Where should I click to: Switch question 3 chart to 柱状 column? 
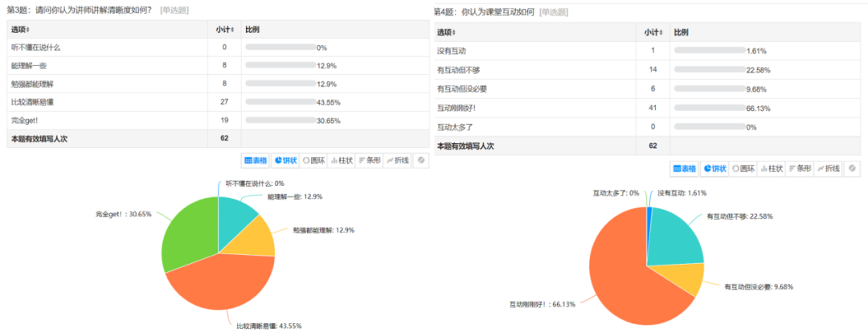(342, 161)
